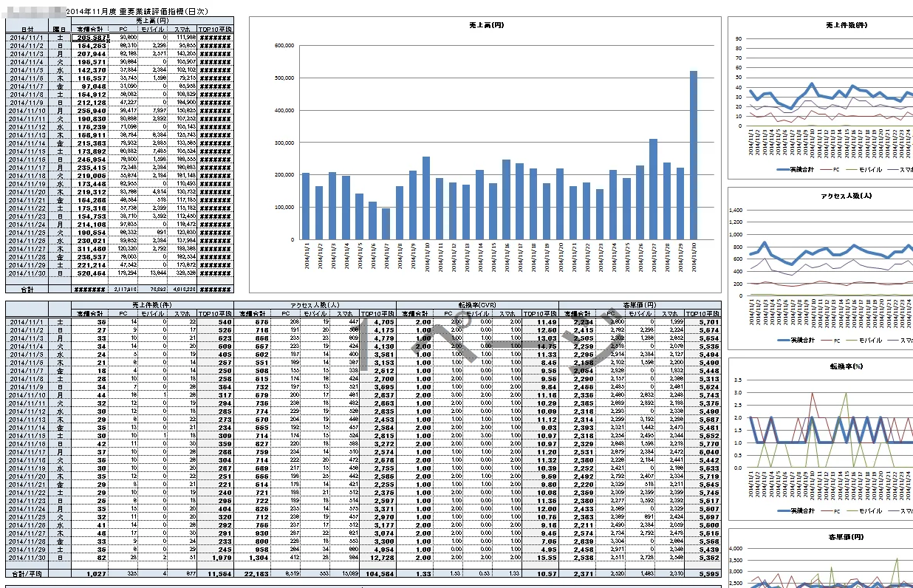This screenshot has height=588, width=913.
Task: Select the 合計/平均 row label in the lower table
Action: coord(27,573)
